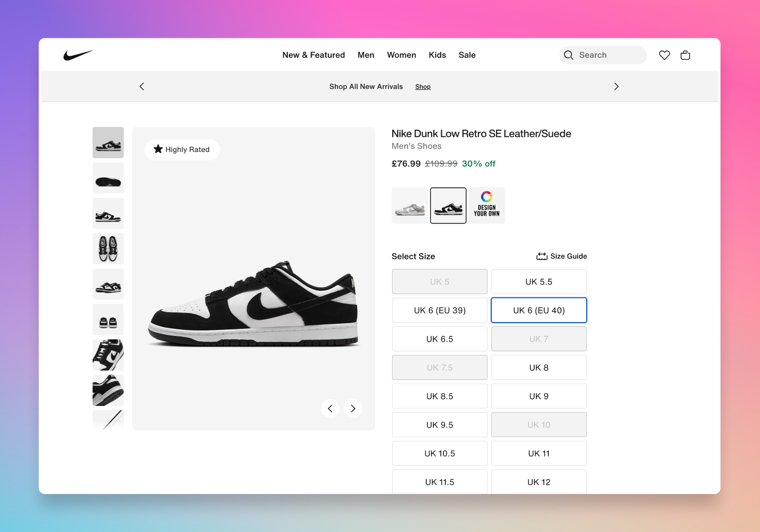Click the £76.99 price
Image resolution: width=760 pixels, height=532 pixels.
point(406,164)
